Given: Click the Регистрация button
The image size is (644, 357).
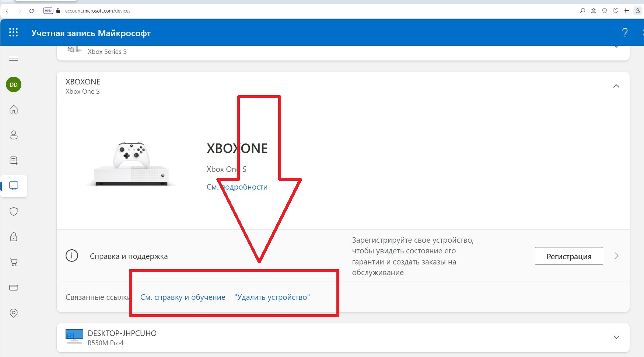Looking at the screenshot, I should [569, 256].
